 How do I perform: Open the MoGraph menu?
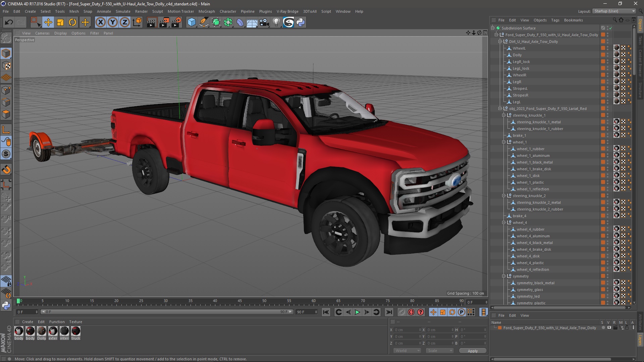207,11
